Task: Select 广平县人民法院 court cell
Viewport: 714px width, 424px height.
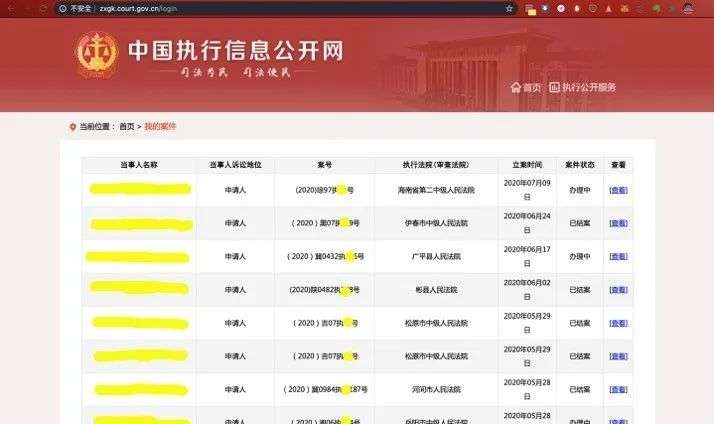Action: point(436,256)
